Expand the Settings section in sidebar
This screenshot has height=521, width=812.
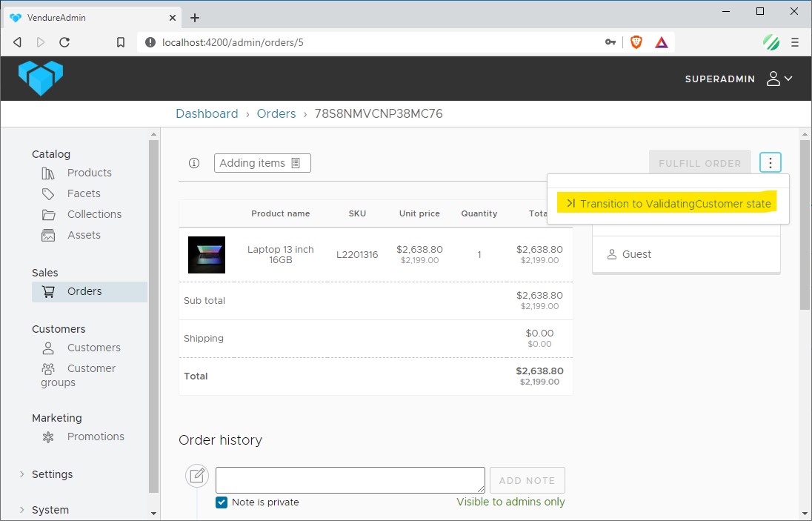tap(52, 474)
